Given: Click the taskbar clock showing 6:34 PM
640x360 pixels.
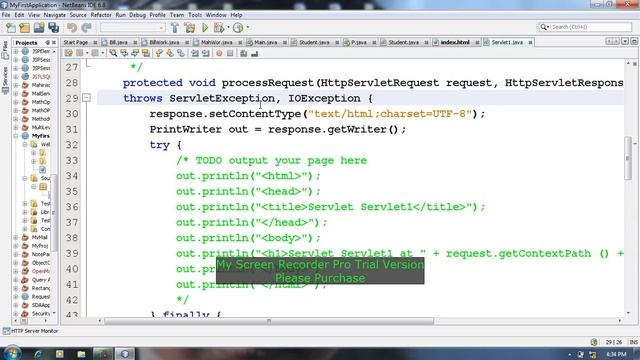Looking at the screenshot, I should tap(616, 354).
